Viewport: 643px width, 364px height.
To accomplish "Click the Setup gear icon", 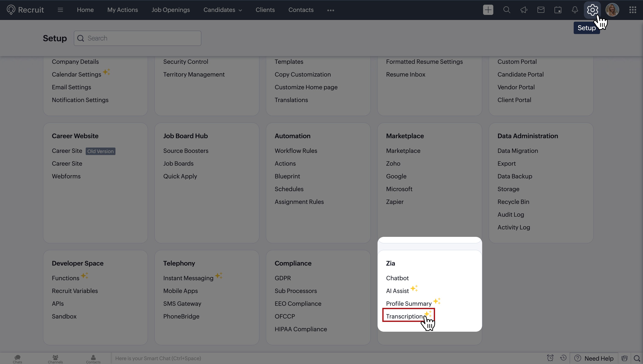I will tap(592, 10).
